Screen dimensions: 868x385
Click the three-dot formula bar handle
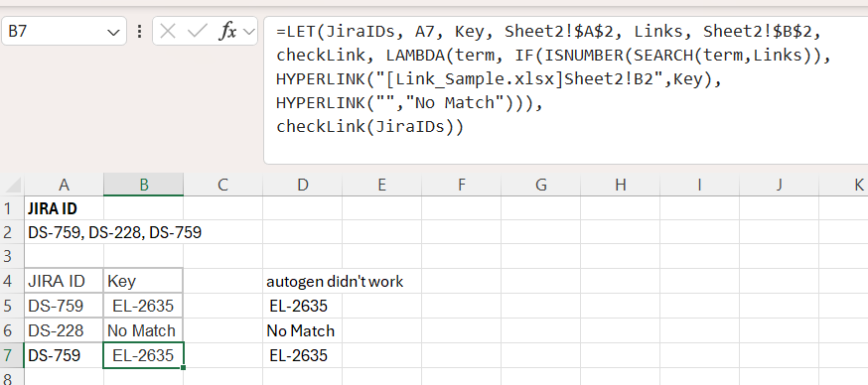(139, 31)
